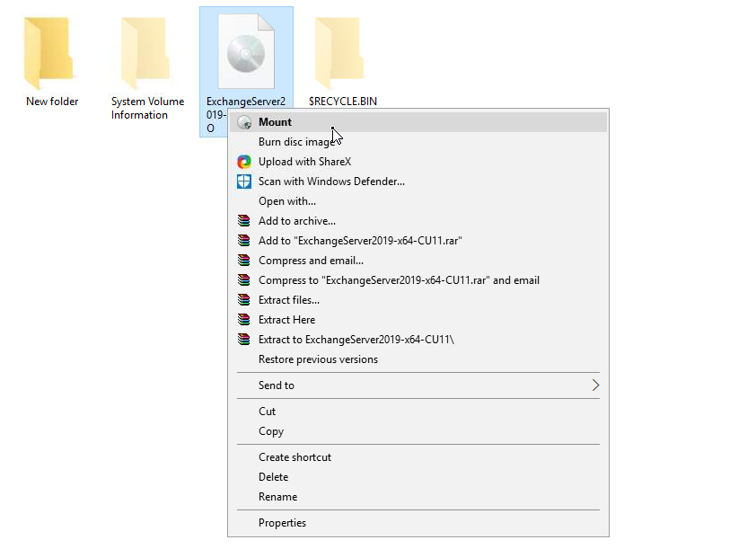Image resolution: width=756 pixels, height=558 pixels.
Task: Choose Restore previous versions
Action: [418, 359]
